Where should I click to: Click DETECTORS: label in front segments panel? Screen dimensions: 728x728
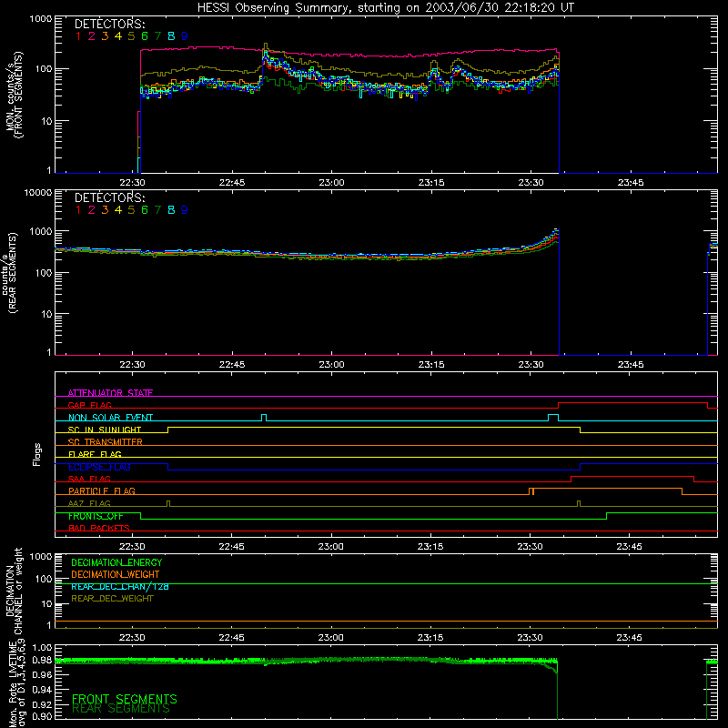[x=109, y=24]
